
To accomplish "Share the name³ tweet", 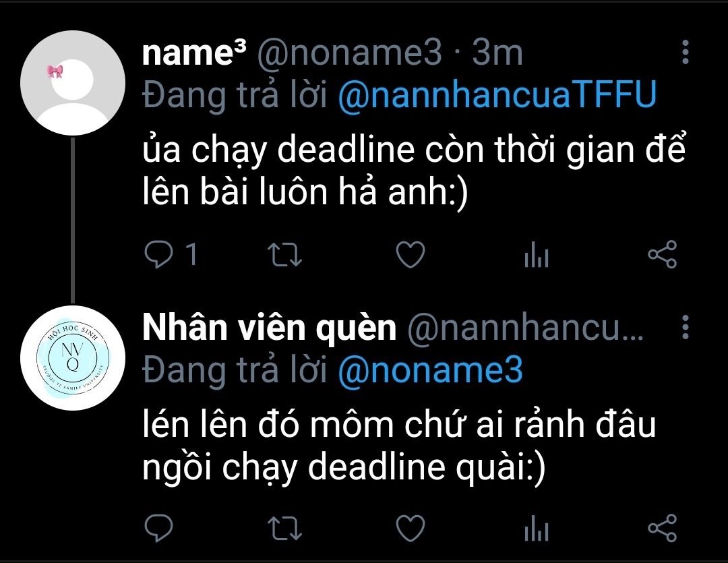I will tap(663, 255).
